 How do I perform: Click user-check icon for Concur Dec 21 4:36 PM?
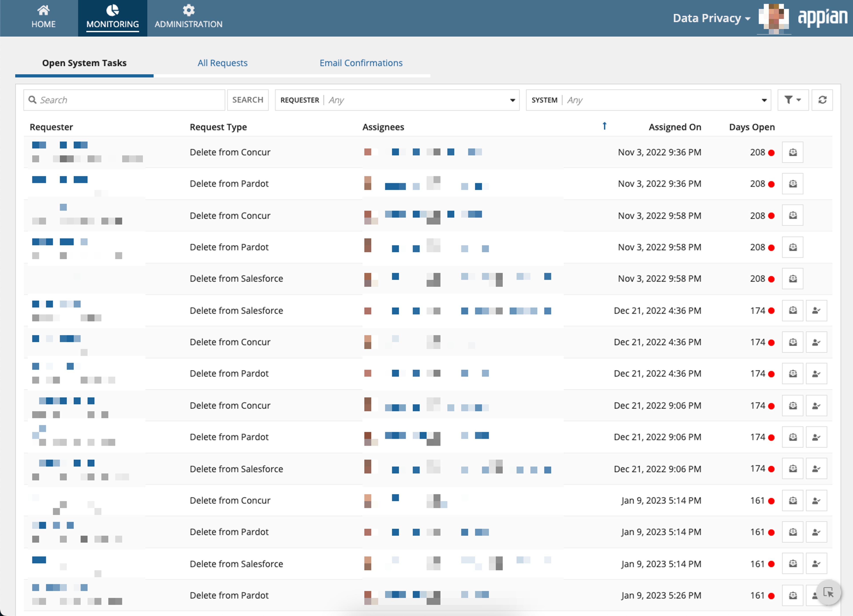pos(816,342)
